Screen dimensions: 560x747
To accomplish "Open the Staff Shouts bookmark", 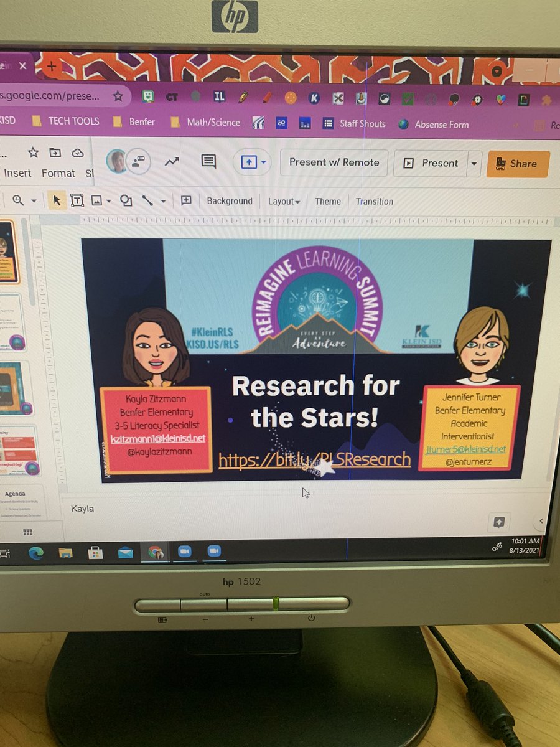I will coord(354,124).
